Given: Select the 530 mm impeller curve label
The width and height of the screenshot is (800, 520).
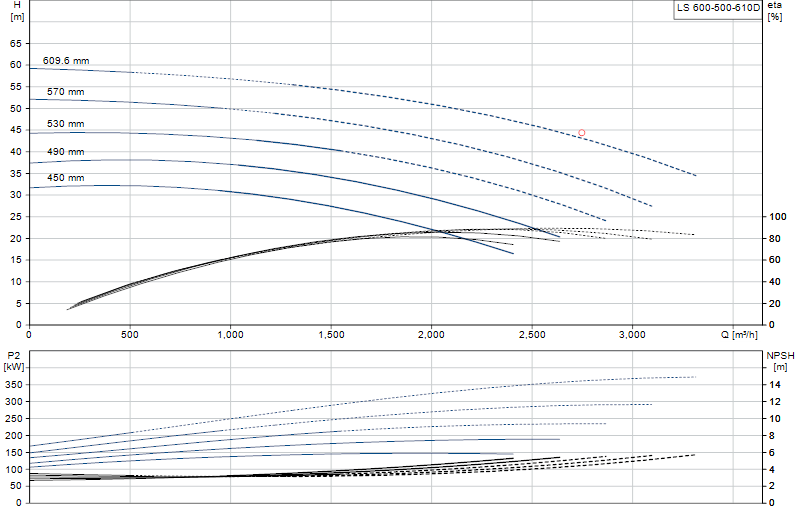Looking at the screenshot, I should [x=65, y=124].
